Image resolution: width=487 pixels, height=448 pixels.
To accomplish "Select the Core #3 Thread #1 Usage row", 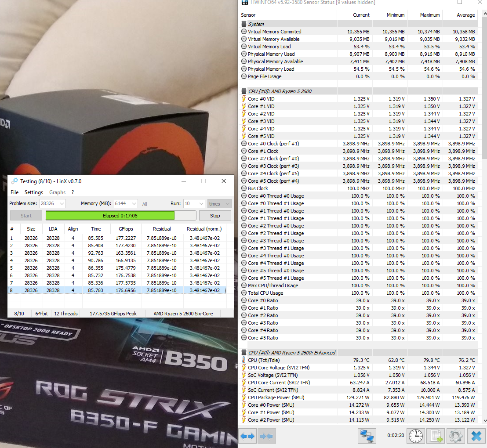I will pos(358,248).
